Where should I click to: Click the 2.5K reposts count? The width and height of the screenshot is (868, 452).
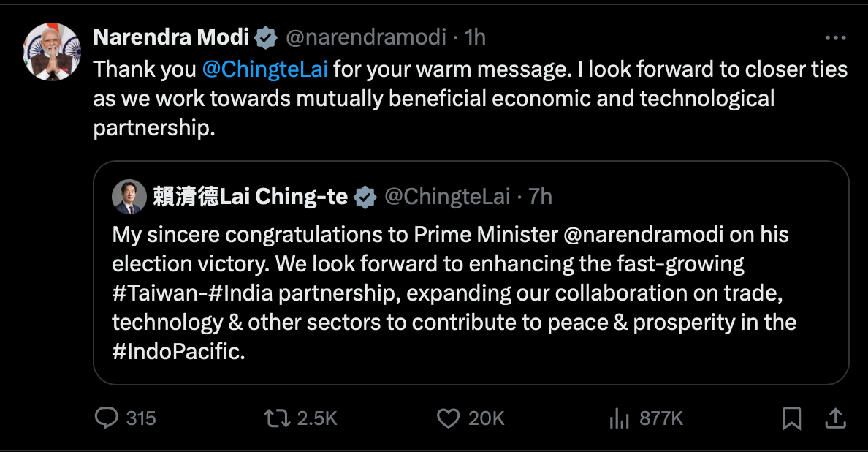[317, 418]
